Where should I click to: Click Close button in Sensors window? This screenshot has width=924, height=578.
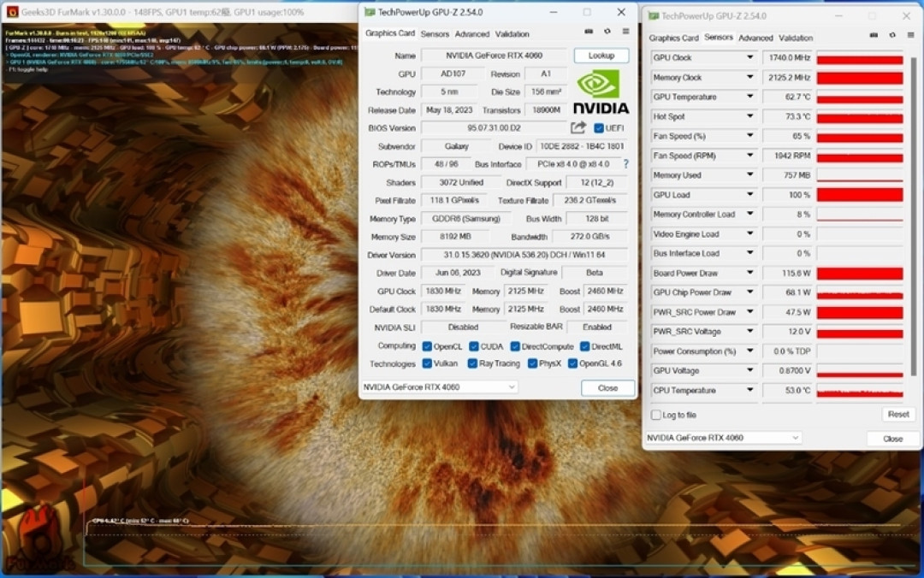[892, 439]
